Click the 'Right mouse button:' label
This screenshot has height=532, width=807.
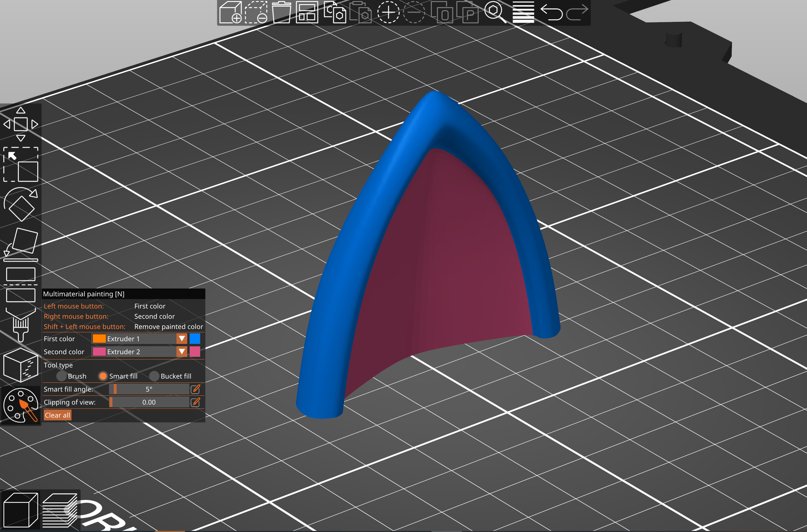tap(76, 316)
